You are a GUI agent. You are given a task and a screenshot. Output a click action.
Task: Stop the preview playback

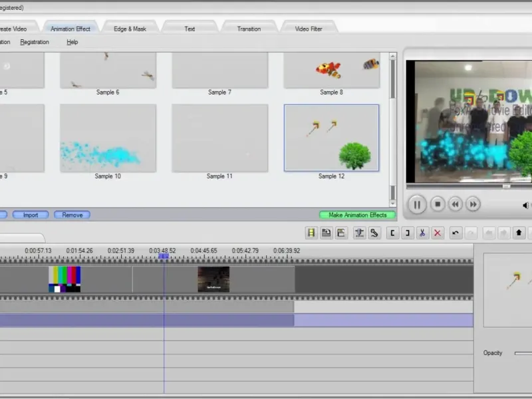438,204
